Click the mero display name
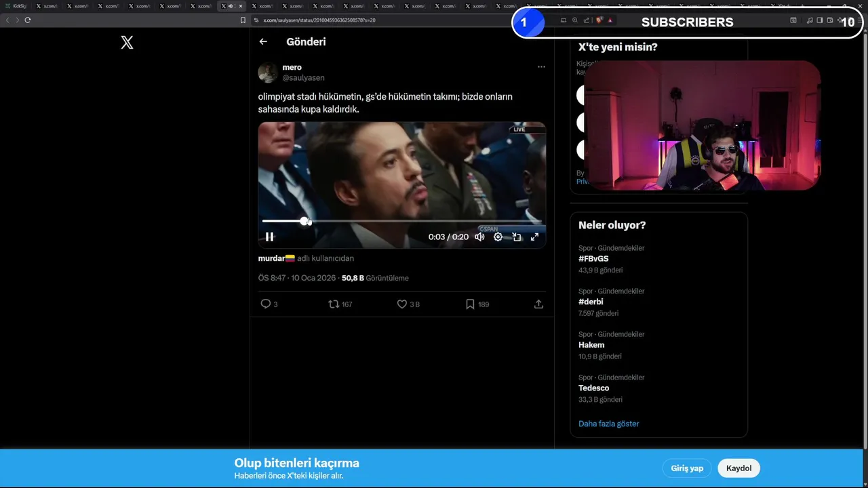 coord(292,67)
